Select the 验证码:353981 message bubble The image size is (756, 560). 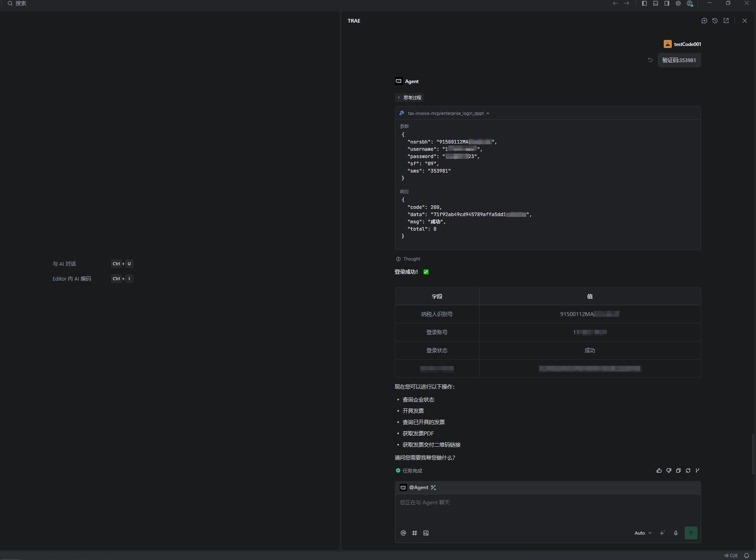pyautogui.click(x=679, y=60)
